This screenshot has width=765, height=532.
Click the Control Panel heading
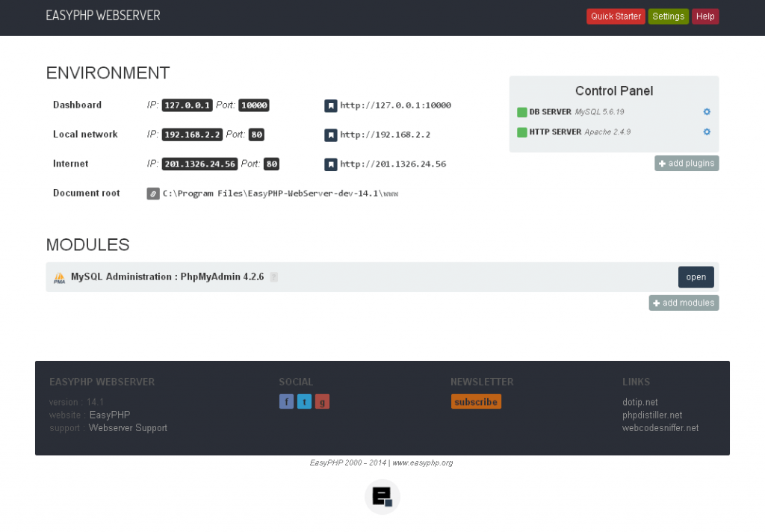pyautogui.click(x=614, y=90)
